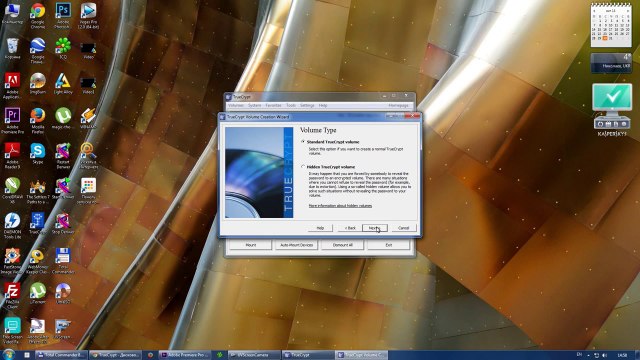Open The Settlers 7 desktop icon
This screenshot has width=640, height=360.
pyautogui.click(x=38, y=191)
